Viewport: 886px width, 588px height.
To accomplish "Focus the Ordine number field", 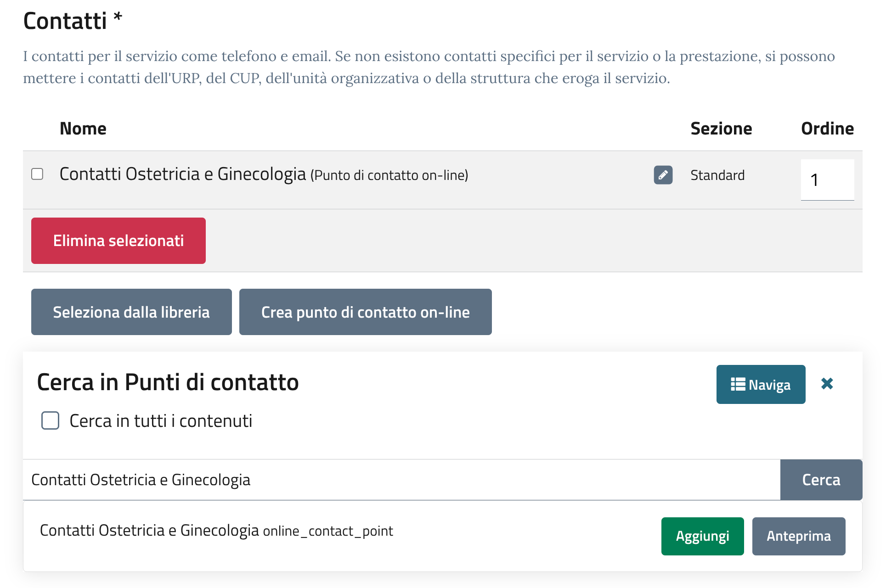I will [827, 180].
